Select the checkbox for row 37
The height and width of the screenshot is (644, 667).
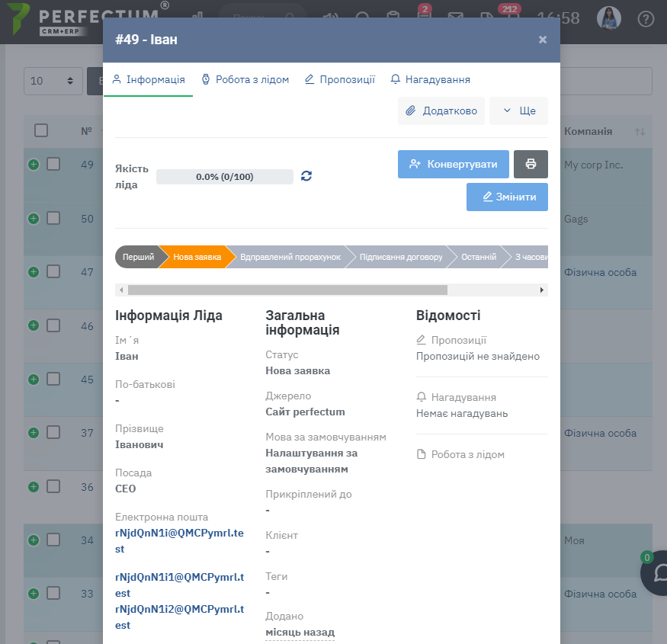point(53,433)
